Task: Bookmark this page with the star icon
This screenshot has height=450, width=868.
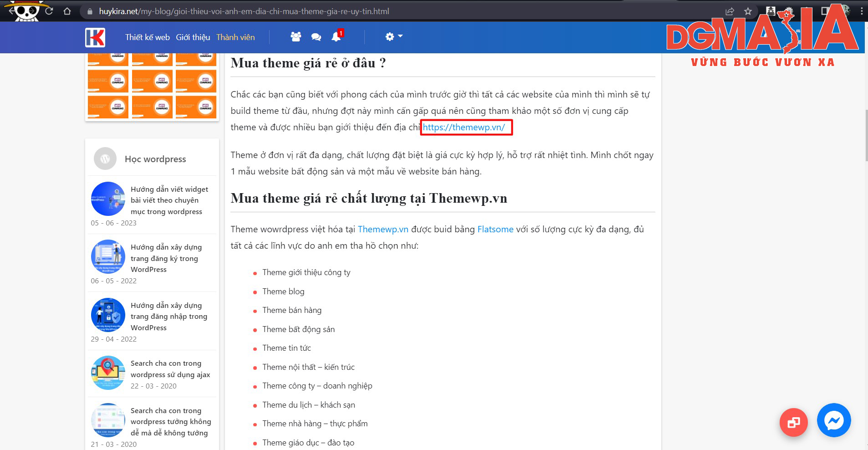Action: coord(748,11)
